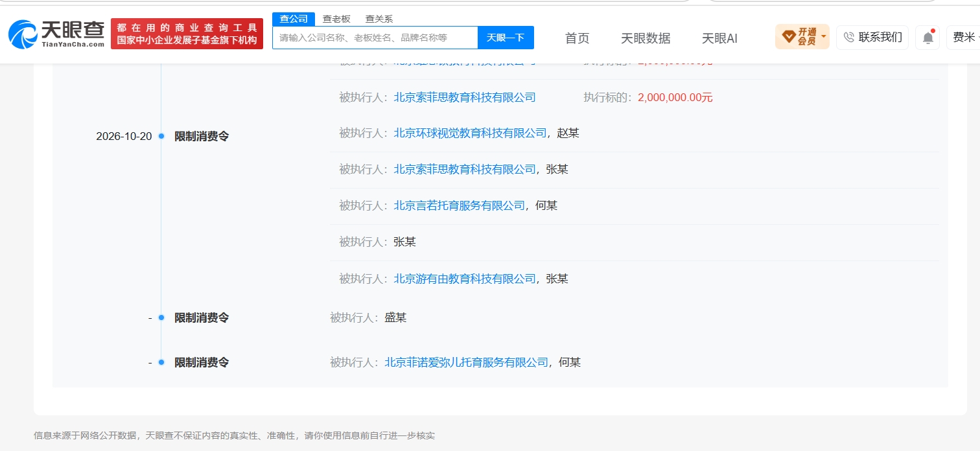Click 限制消费令 label dated 2026-10-20

coord(202,136)
